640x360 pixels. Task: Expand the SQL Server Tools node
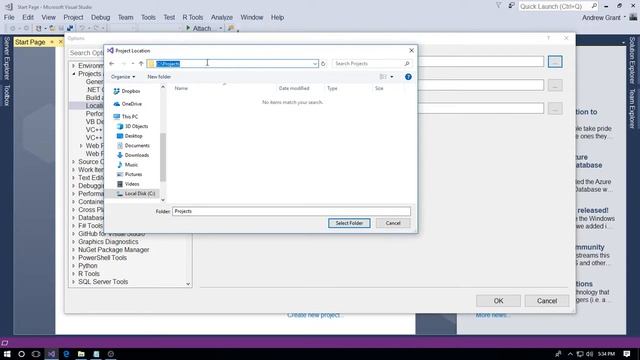(x=73, y=282)
